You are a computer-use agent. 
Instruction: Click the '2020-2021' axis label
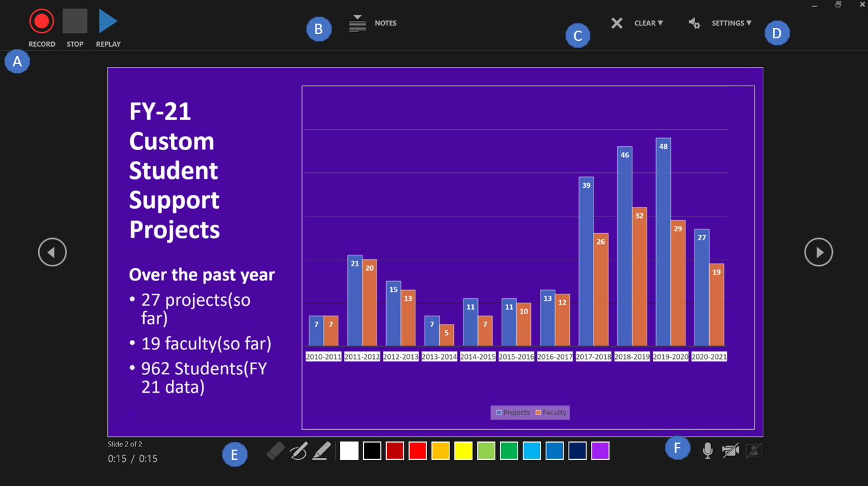(x=709, y=357)
